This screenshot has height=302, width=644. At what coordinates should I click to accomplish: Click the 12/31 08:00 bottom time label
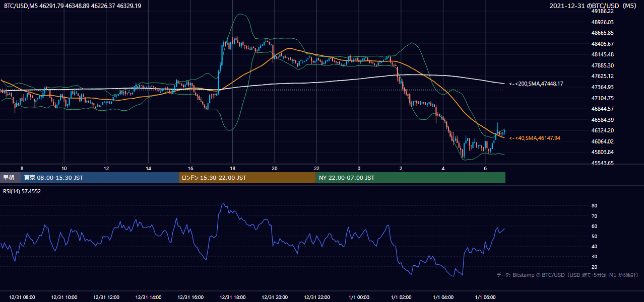[22, 297]
